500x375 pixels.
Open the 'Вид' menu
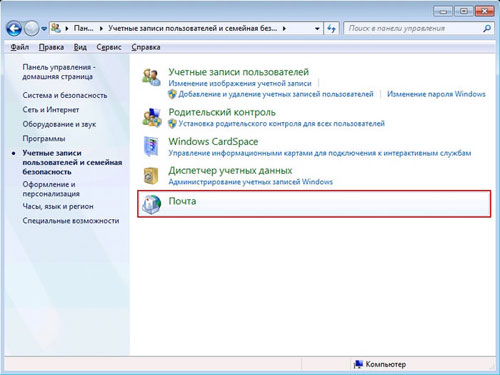pos(80,47)
